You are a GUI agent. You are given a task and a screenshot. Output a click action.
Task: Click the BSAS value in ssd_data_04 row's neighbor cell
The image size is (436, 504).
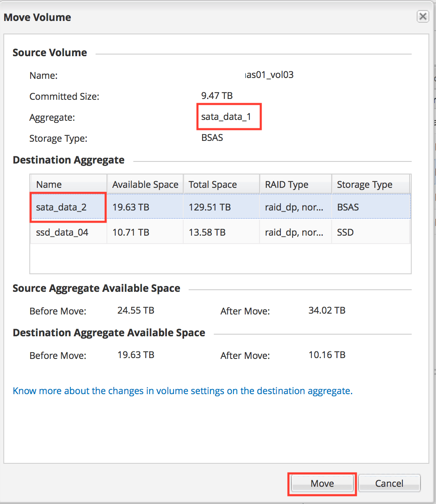(x=345, y=207)
